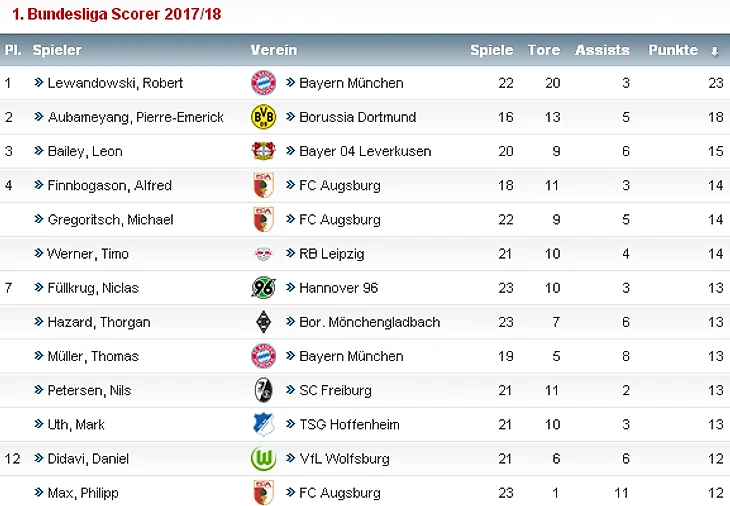
Task: Click the Borussia Mönchengladbach crest icon
Action: coord(262,322)
